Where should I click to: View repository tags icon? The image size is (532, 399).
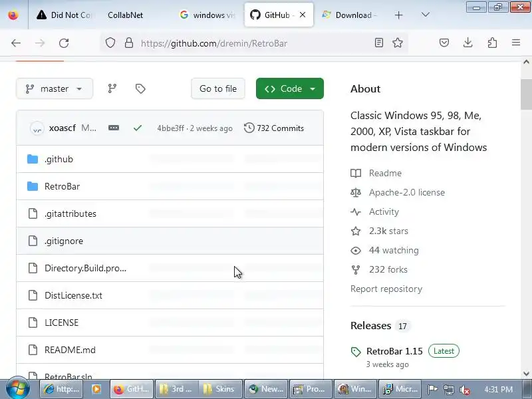click(140, 88)
